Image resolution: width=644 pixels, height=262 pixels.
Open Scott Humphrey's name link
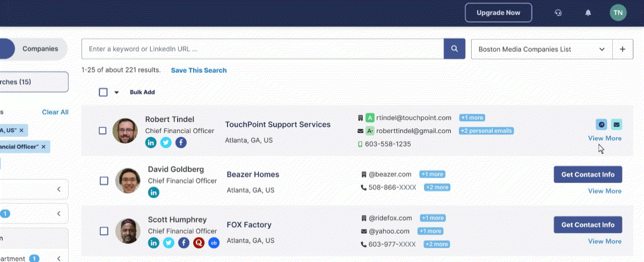point(177,220)
